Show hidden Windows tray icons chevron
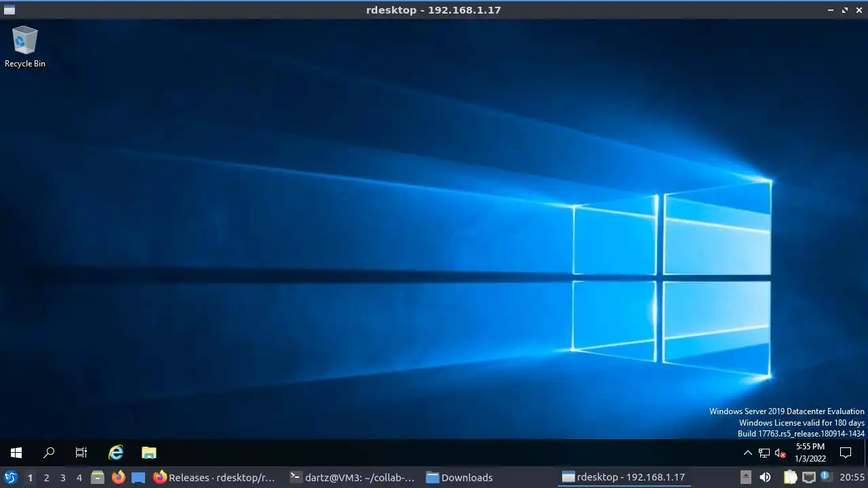The image size is (868, 488). [747, 453]
